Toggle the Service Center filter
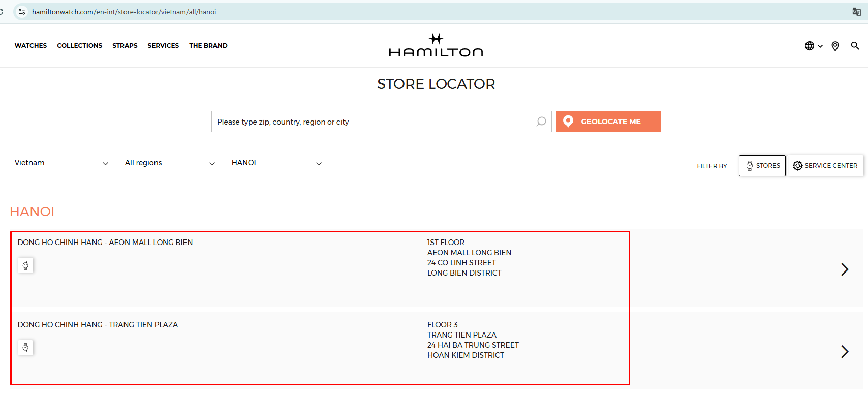 click(825, 166)
